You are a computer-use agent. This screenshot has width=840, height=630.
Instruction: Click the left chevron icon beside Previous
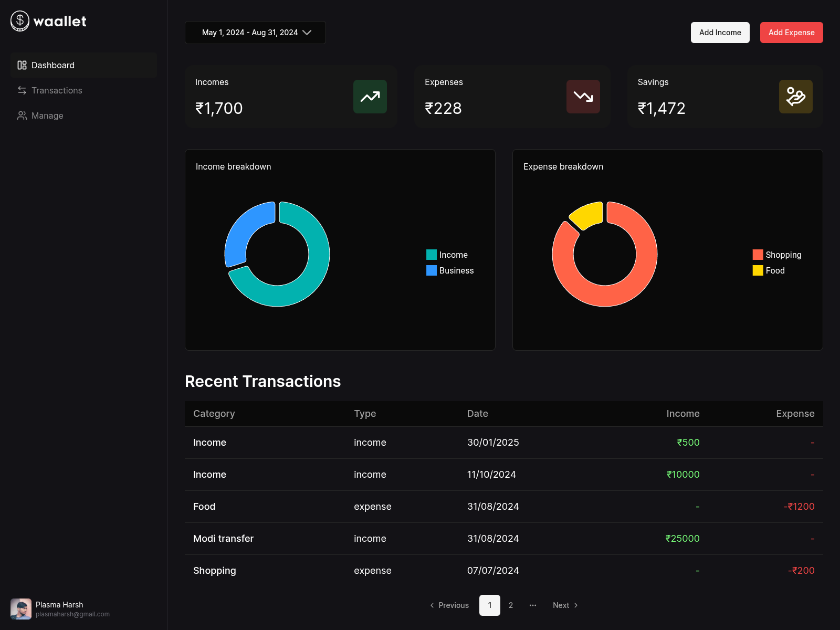[432, 605]
